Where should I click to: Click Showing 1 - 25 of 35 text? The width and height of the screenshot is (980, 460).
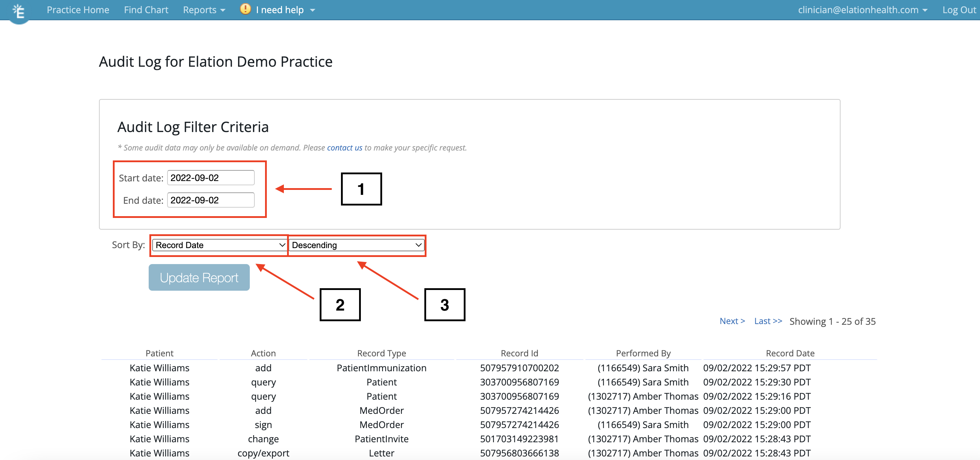tap(832, 321)
